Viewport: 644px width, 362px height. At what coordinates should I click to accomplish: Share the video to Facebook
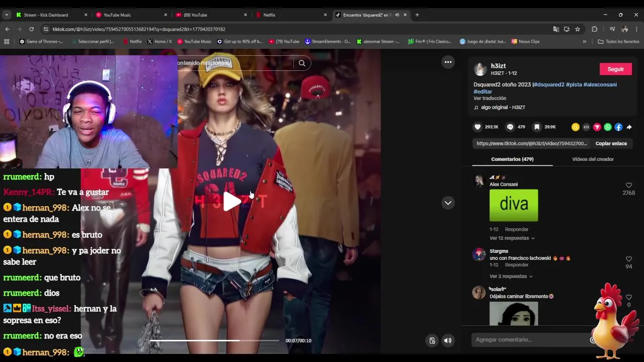[618, 127]
